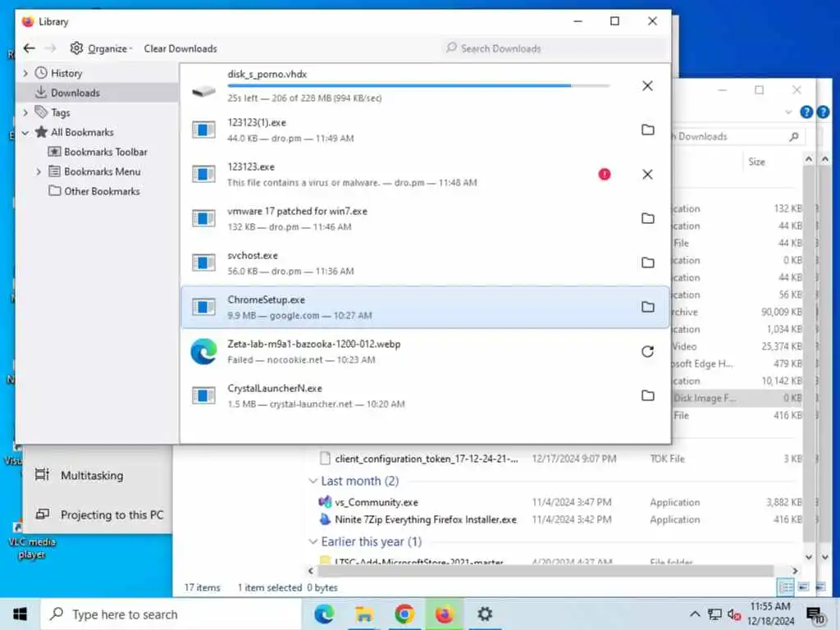Click the disk_s_porno.vhdx download progress bar
840x630 pixels.
coord(418,85)
